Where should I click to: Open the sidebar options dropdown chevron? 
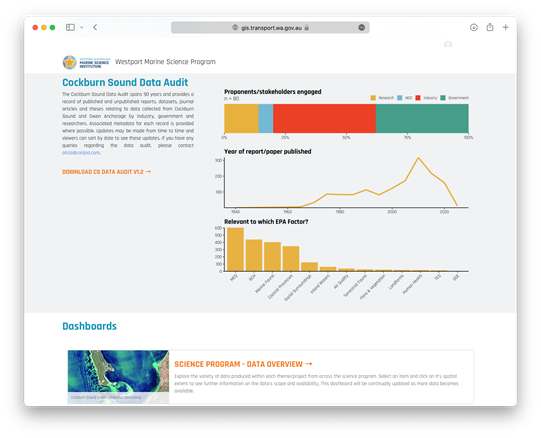[x=82, y=27]
